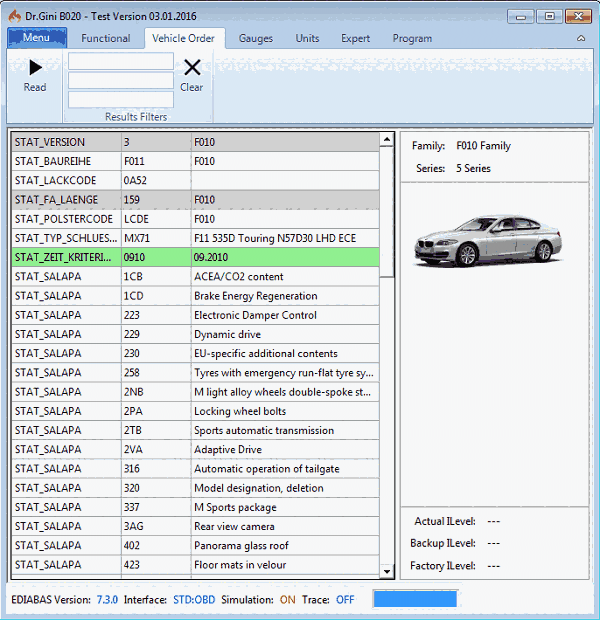Toggle the Simulation ON status
Screen dimensions: 600x620
pos(287,599)
